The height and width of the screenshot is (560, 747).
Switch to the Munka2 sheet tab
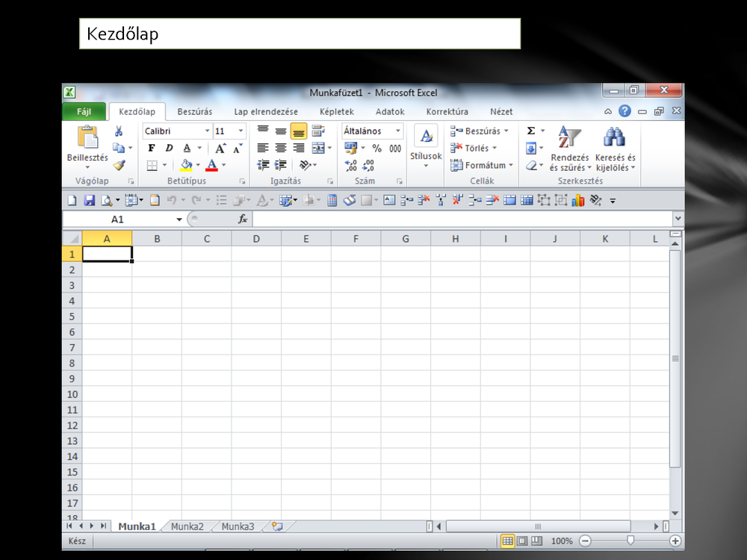tap(187, 526)
